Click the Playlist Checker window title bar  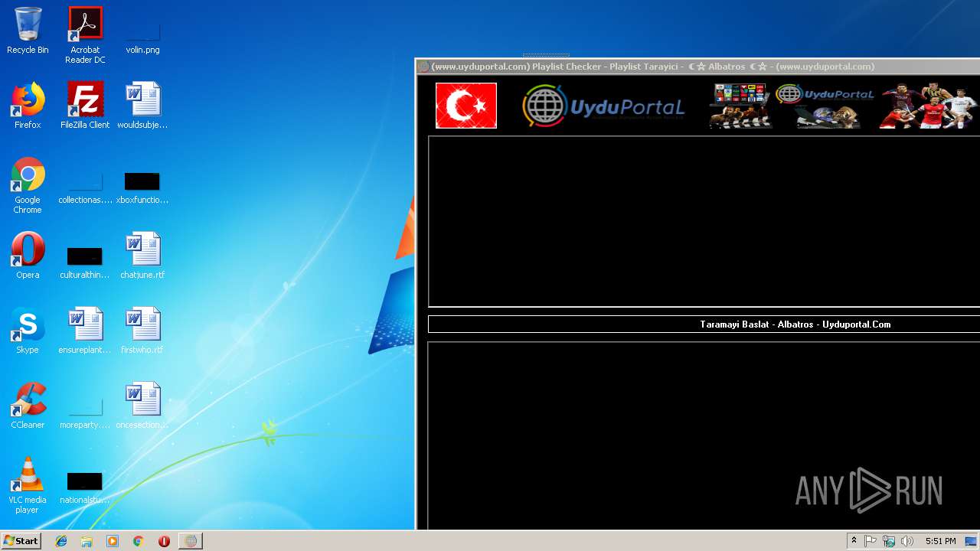point(698,67)
